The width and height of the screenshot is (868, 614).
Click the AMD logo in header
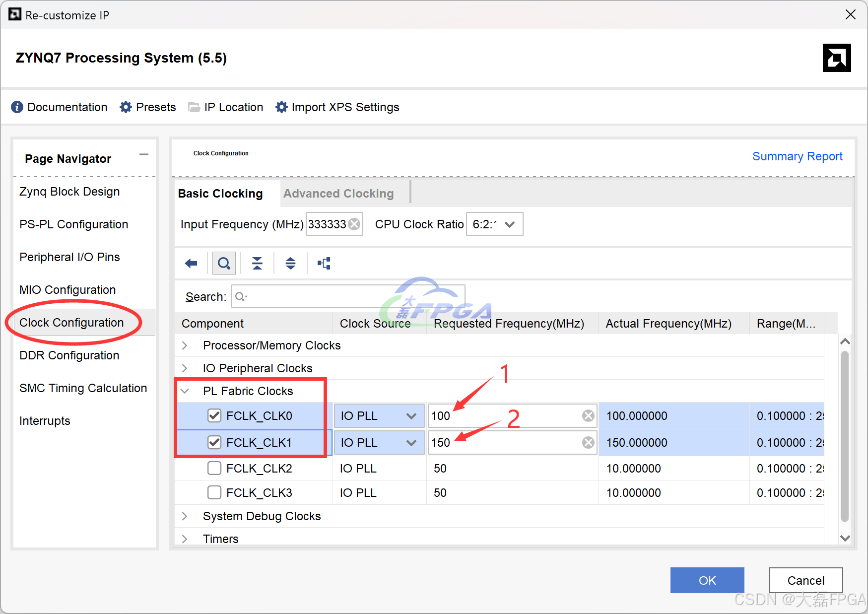pos(837,58)
